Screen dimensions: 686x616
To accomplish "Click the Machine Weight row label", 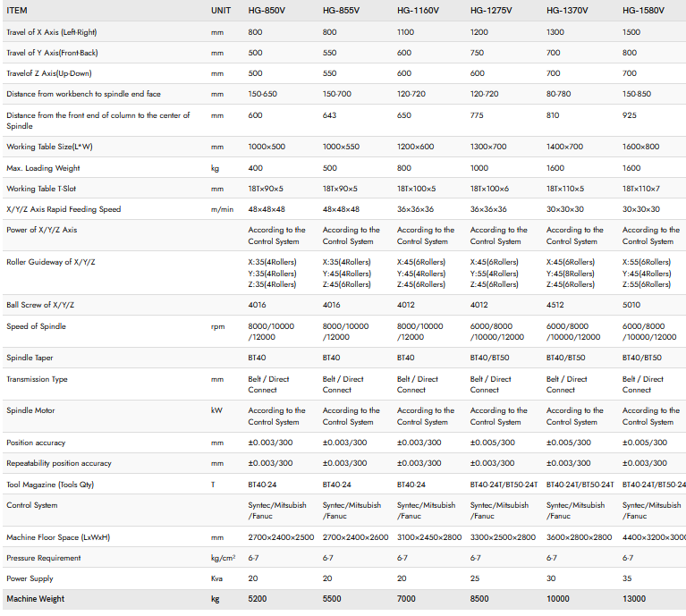I will (x=36, y=599).
